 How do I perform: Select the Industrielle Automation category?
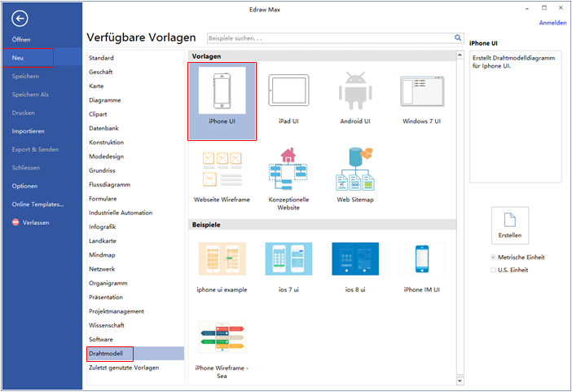pyautogui.click(x=121, y=213)
